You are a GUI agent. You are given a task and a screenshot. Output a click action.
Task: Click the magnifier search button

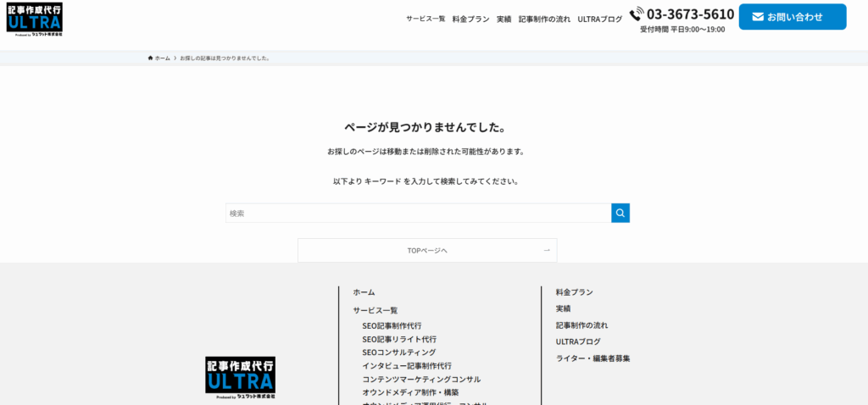pyautogui.click(x=620, y=213)
